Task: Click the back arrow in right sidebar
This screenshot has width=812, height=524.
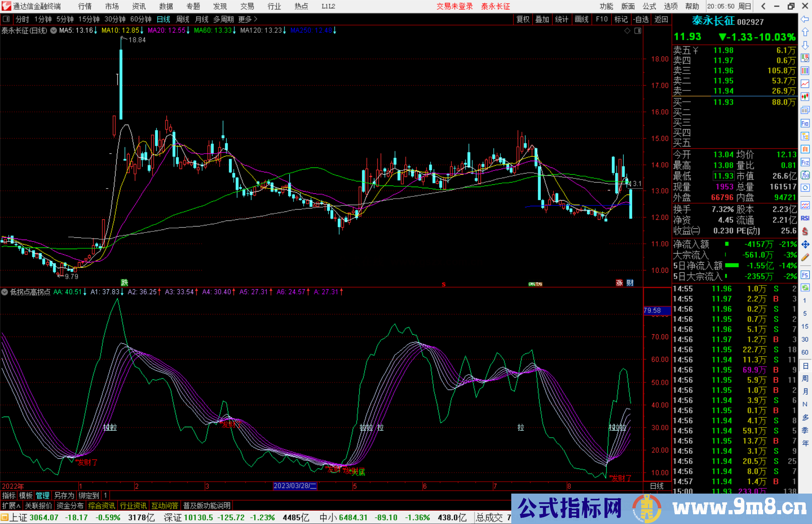Action: [x=805, y=19]
